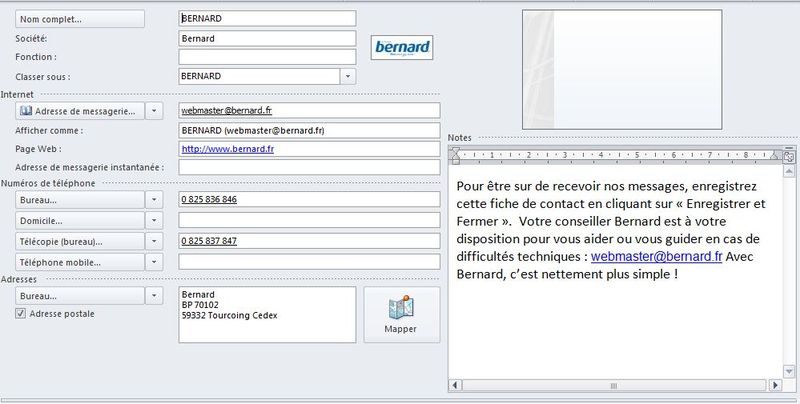
Task: Click the Société field containing Bernard
Action: pyautogui.click(x=267, y=38)
